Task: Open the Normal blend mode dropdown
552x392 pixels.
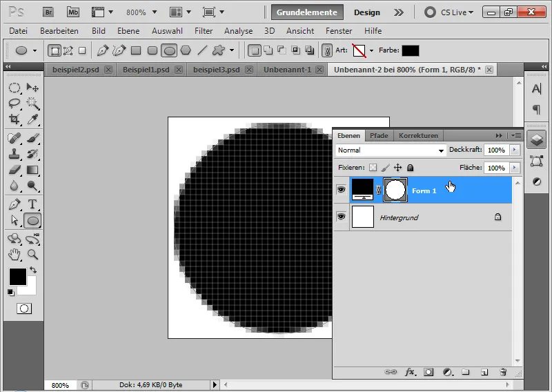Action: point(391,150)
